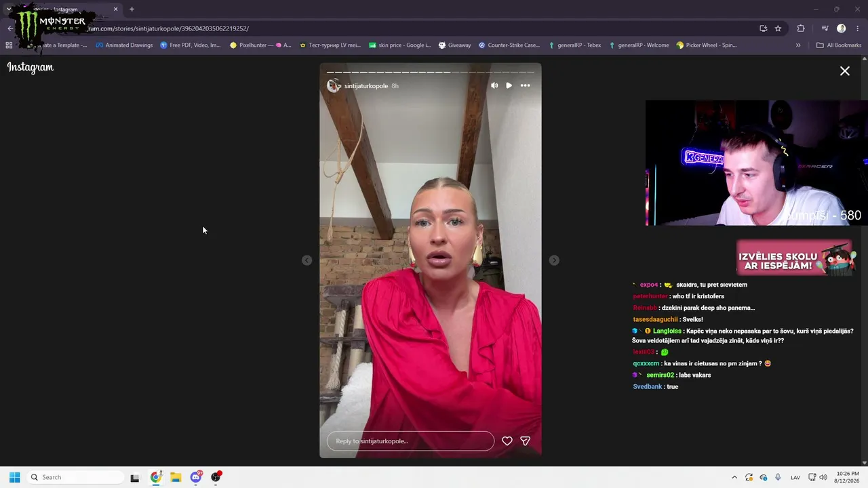Open File Explorer from the taskbar
The image size is (868, 488).
tap(176, 477)
